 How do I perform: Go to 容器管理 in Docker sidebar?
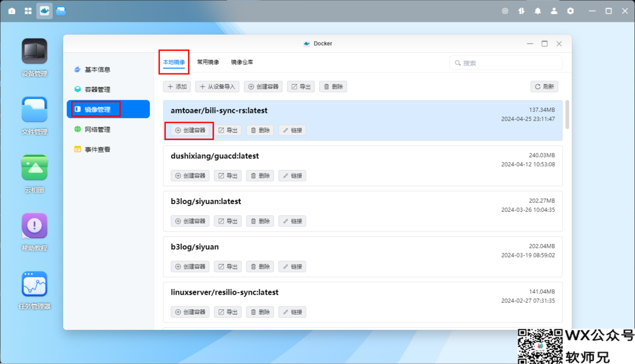point(109,89)
